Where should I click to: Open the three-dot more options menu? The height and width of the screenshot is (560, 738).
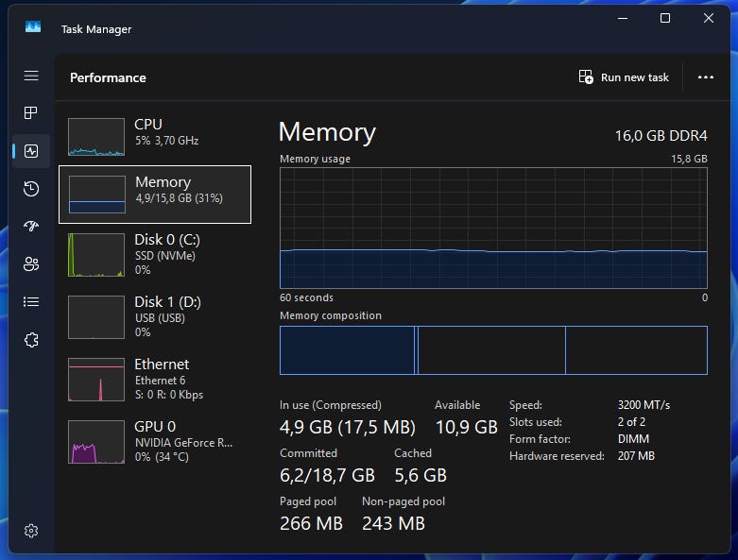tap(705, 77)
